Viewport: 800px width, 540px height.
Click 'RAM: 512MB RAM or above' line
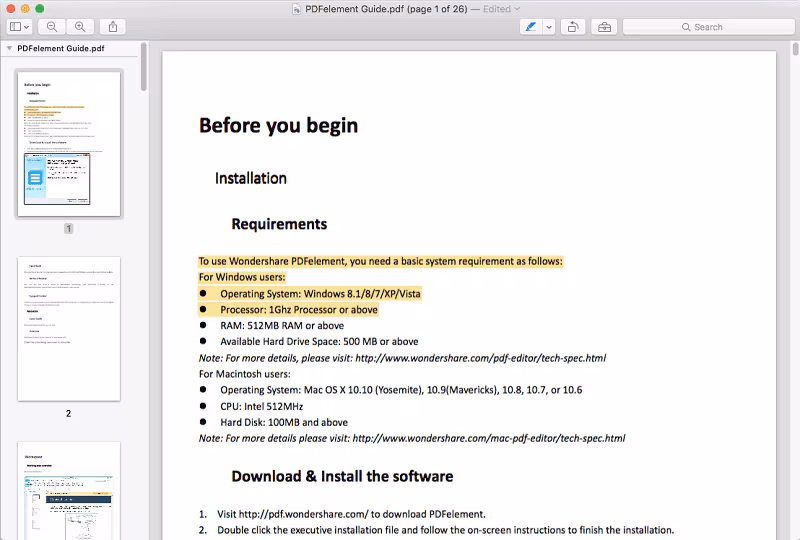(282, 326)
